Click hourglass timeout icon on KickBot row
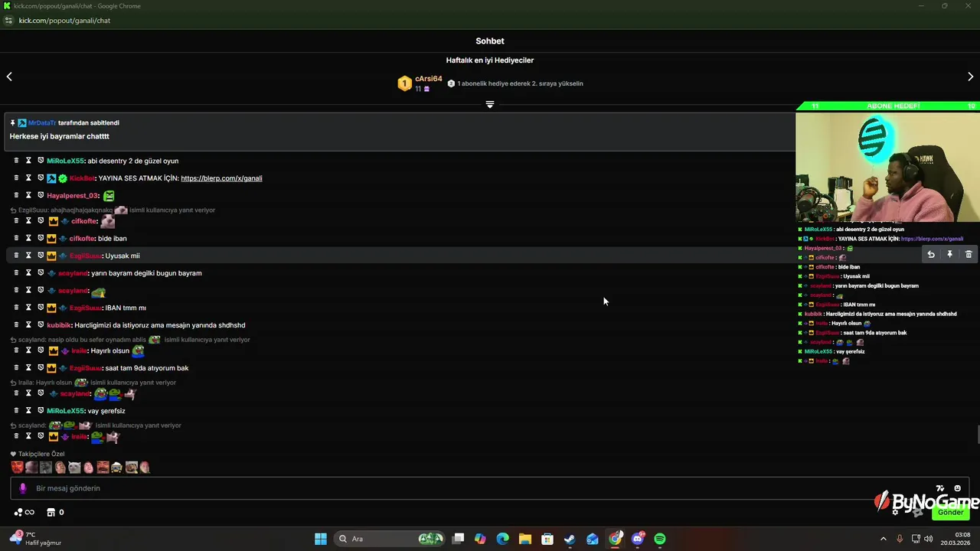Viewport: 980px width, 551px height. 28,178
